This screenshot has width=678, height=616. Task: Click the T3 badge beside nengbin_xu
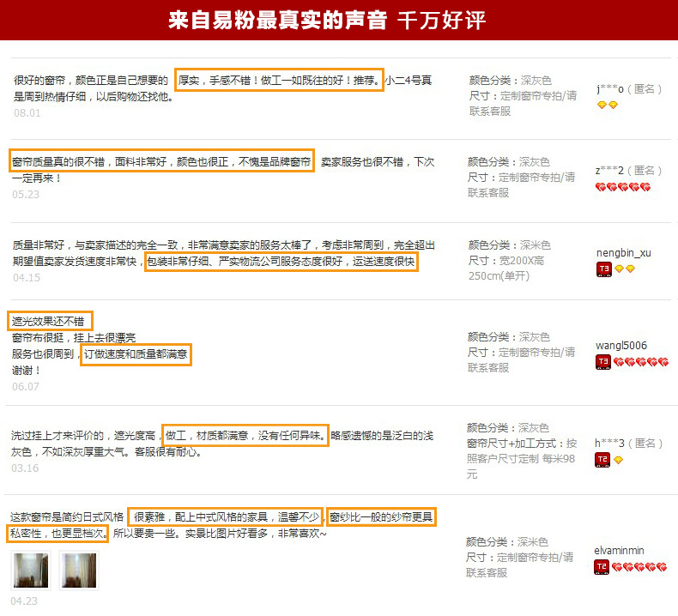603,269
